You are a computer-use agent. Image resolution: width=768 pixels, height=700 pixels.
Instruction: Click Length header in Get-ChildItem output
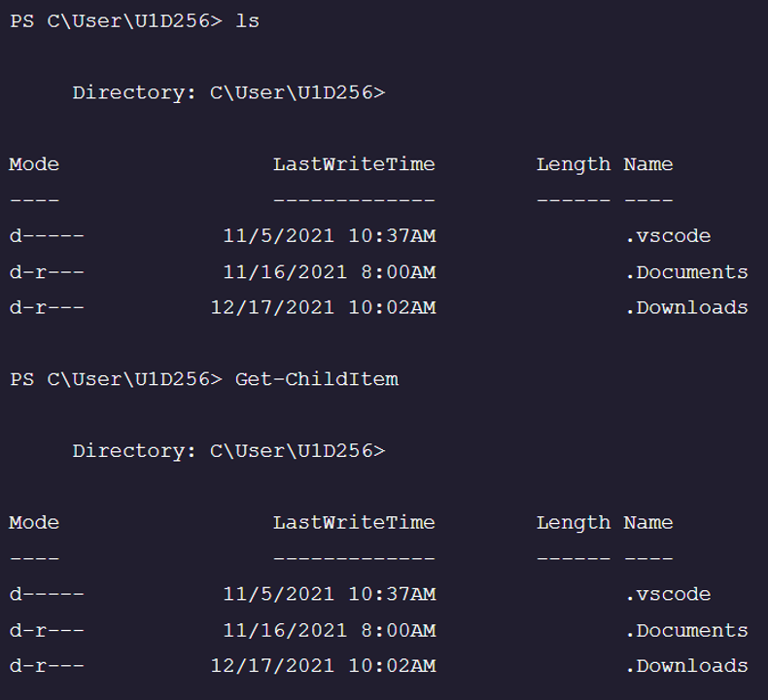tap(574, 522)
